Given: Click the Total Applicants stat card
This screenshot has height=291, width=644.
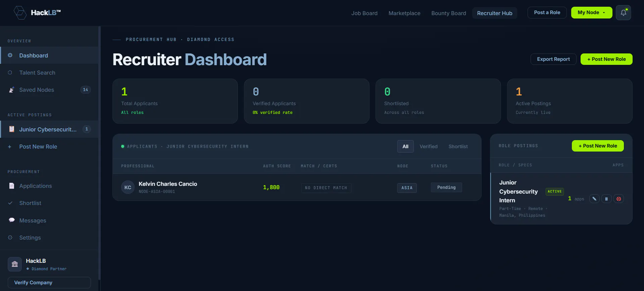Looking at the screenshot, I should [x=175, y=101].
